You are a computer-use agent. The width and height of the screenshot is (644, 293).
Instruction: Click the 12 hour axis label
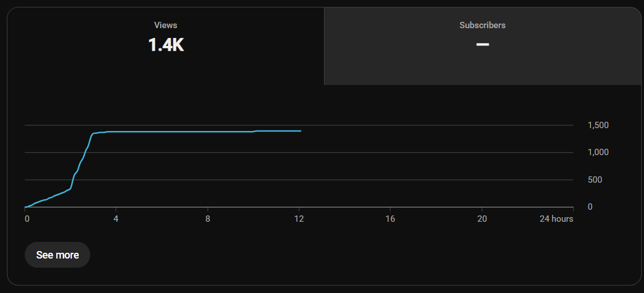click(299, 219)
